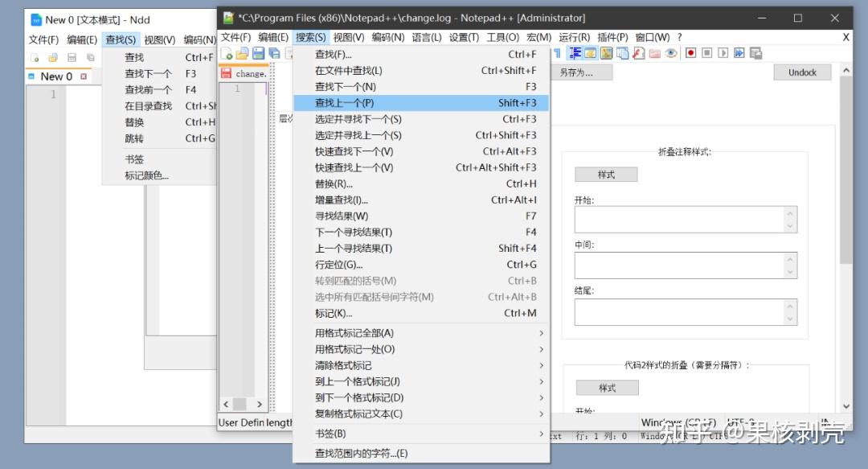
Task: Choose 查找上一个(P) menu entry
Action: [421, 102]
